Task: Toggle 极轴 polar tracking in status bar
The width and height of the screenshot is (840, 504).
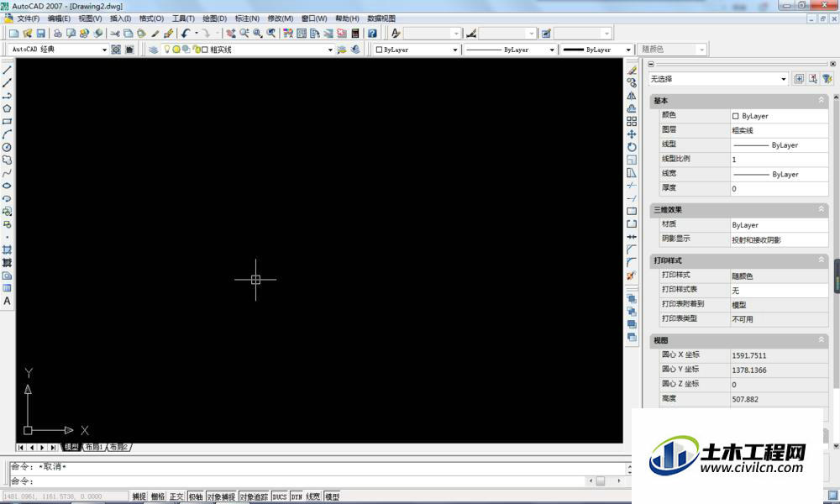Action: [196, 496]
